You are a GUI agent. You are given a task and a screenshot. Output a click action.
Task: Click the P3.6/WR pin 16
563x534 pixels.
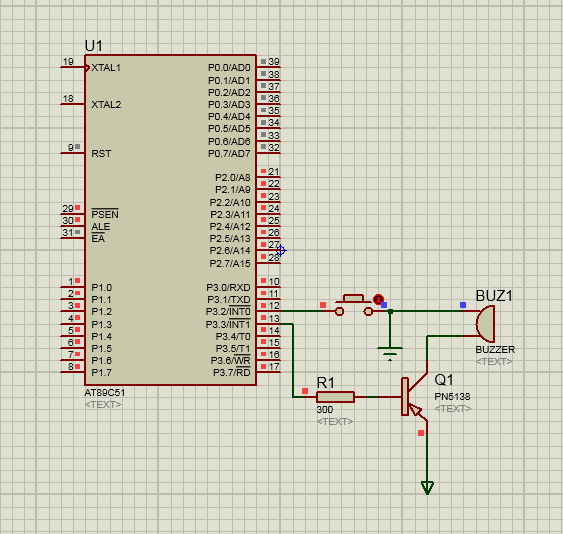[269, 360]
